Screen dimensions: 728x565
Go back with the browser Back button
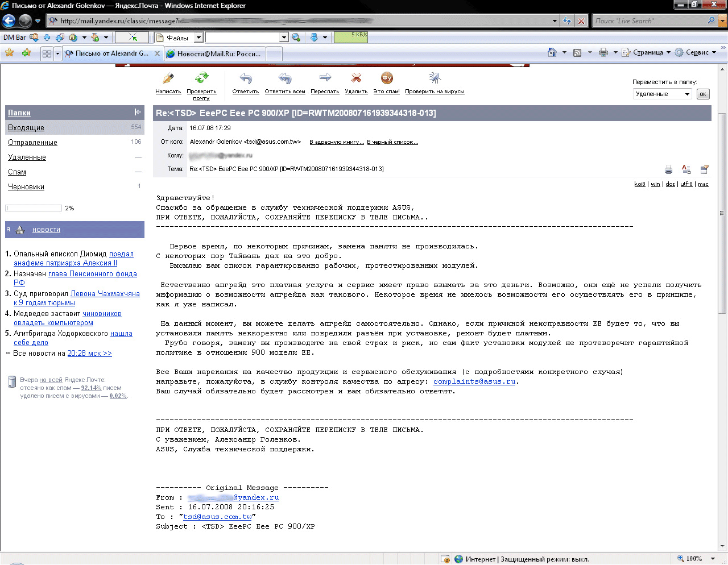point(9,21)
